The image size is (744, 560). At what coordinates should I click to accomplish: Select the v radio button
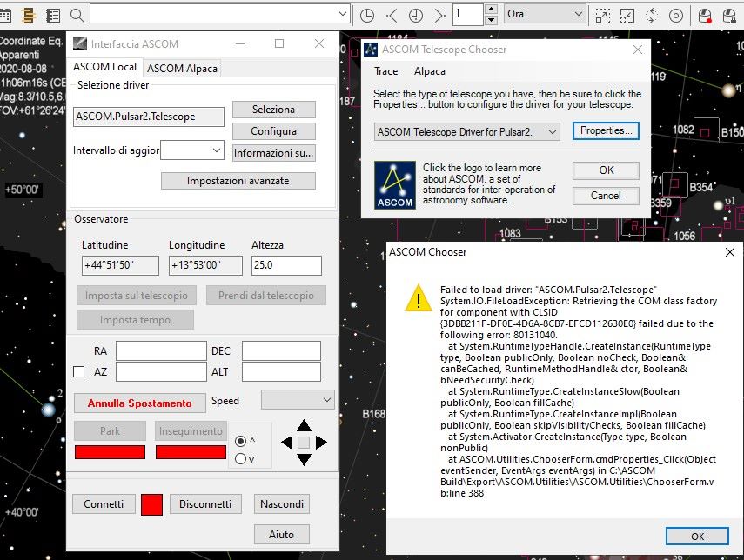pos(240,458)
